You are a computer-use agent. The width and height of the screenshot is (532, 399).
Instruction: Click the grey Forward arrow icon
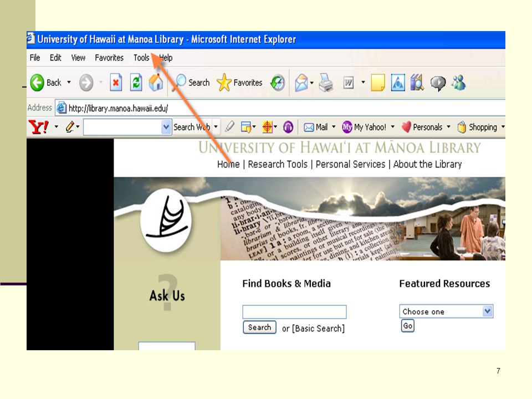pyautogui.click(x=86, y=83)
